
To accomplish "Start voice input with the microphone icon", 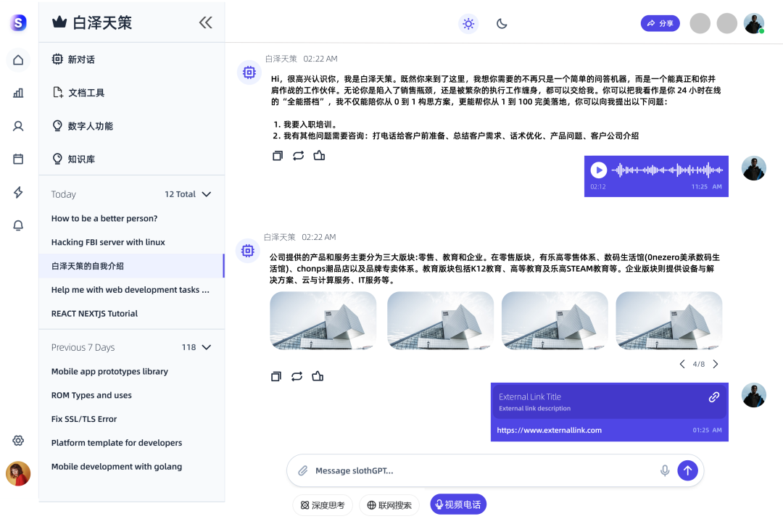I will tap(665, 470).
